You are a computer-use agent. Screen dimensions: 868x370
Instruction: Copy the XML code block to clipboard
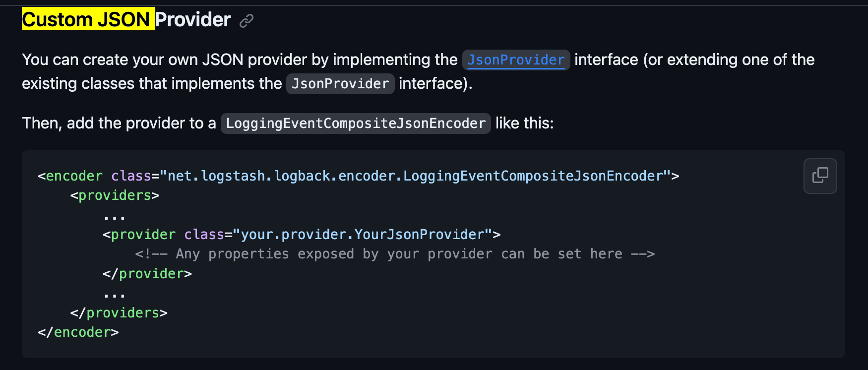[820, 176]
